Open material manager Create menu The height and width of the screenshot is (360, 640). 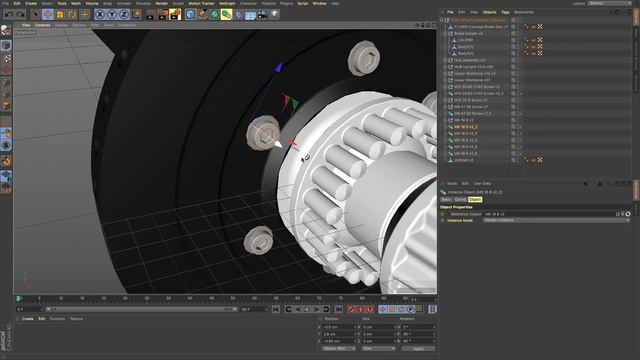pyautogui.click(x=27, y=319)
